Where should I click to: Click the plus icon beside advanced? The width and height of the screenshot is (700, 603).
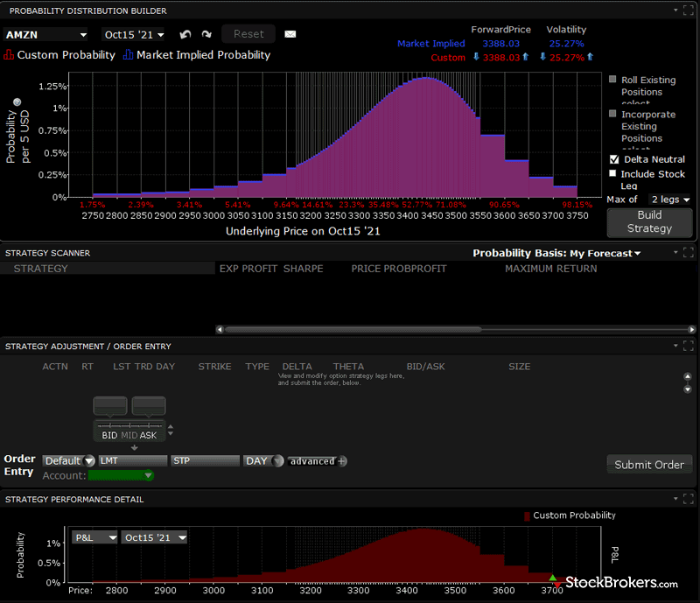click(342, 461)
